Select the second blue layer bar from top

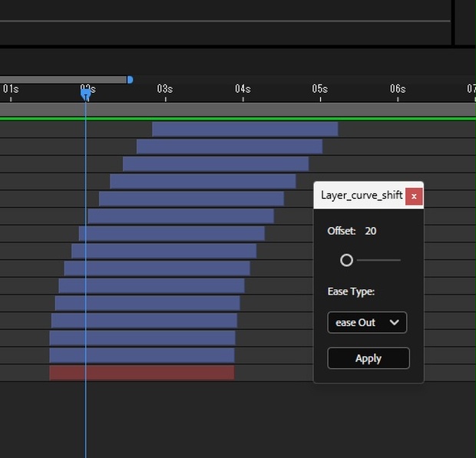230,146
